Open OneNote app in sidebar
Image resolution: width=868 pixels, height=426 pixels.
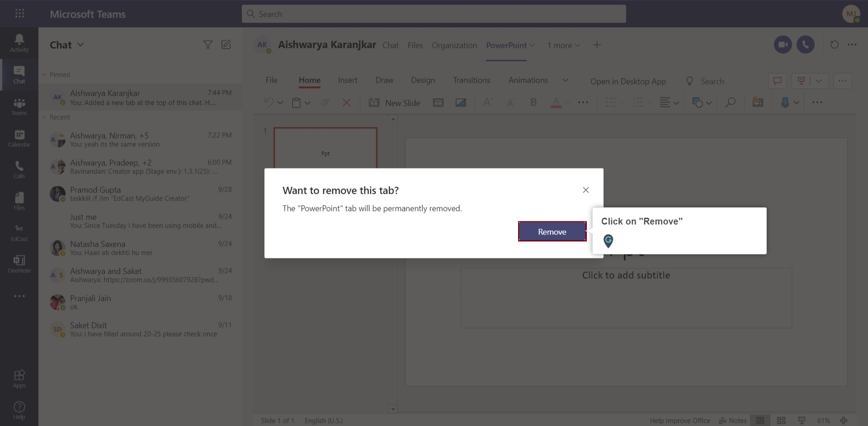(x=19, y=264)
